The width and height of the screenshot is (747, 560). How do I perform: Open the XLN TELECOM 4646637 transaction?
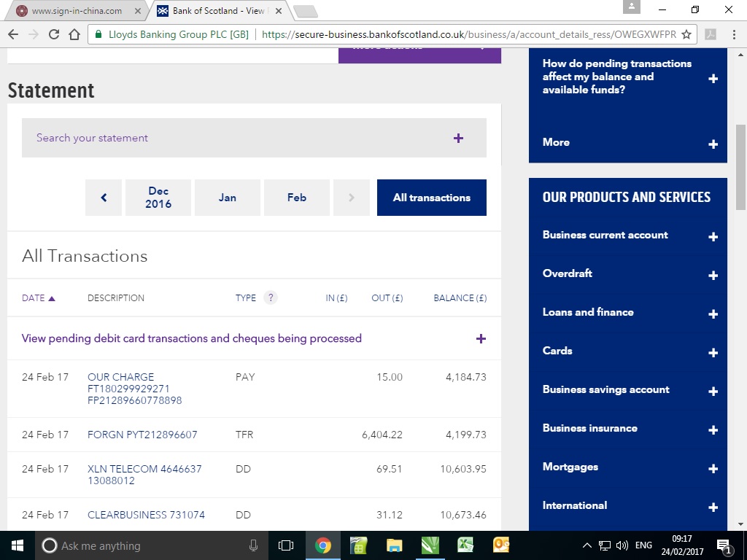click(144, 475)
